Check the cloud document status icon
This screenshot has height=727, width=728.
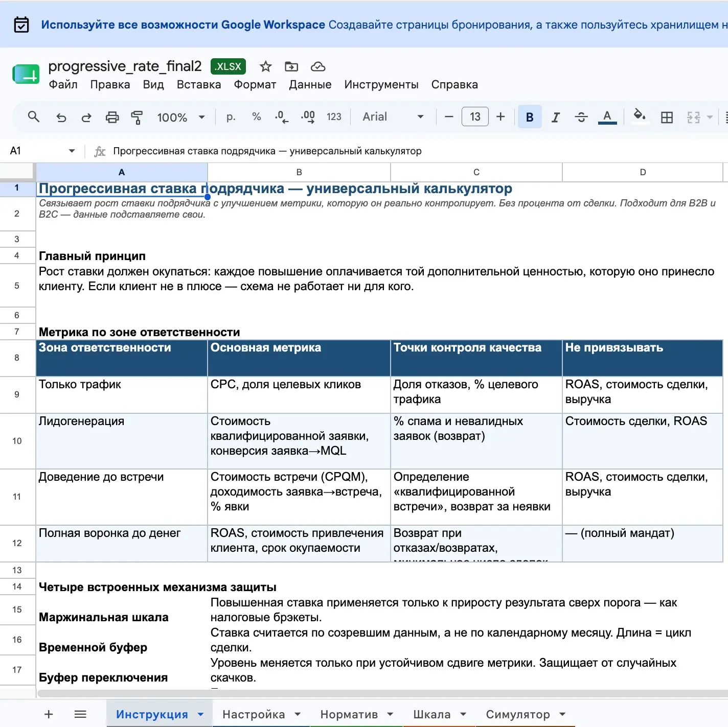(x=318, y=66)
